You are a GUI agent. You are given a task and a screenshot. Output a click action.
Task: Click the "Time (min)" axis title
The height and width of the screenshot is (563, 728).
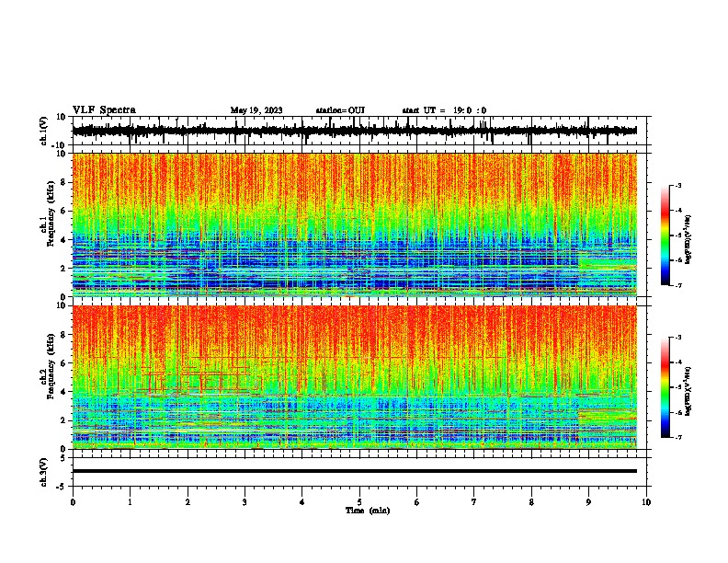tap(368, 511)
